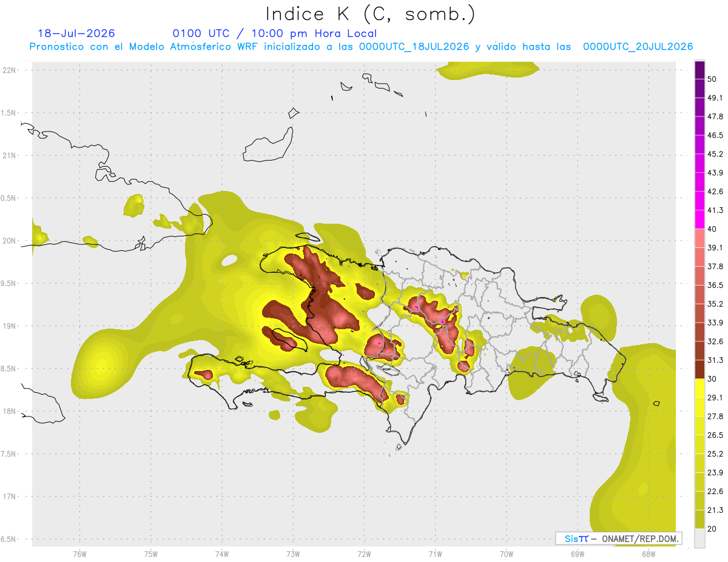Click the "74W" longitude axis label

pyautogui.click(x=222, y=554)
